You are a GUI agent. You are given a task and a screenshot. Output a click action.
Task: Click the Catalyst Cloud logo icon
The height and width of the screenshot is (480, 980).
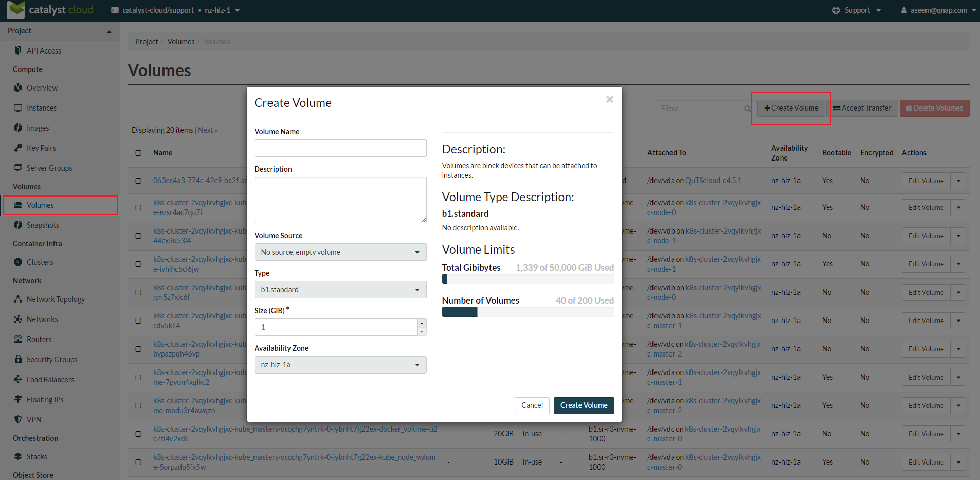(x=15, y=10)
